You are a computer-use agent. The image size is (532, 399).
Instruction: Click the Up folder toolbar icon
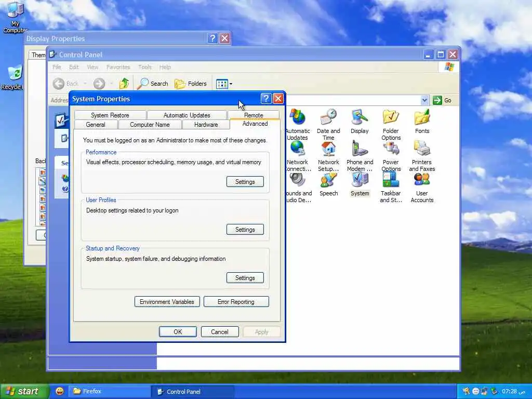[124, 84]
